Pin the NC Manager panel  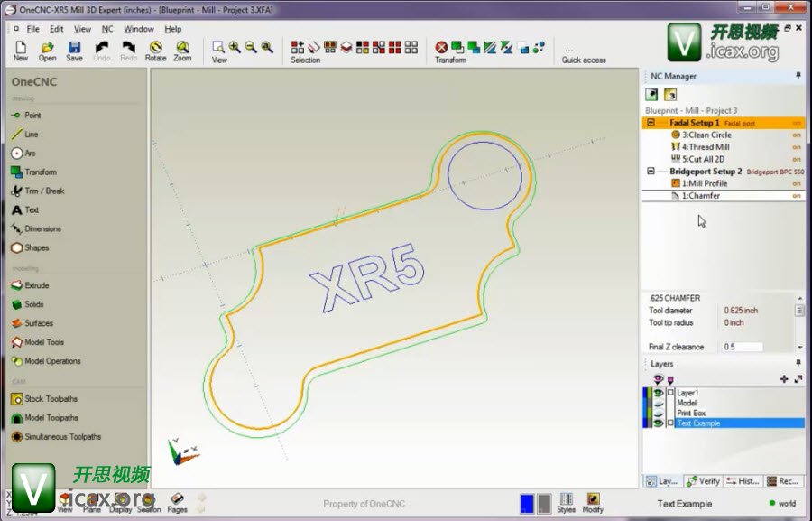point(798,76)
